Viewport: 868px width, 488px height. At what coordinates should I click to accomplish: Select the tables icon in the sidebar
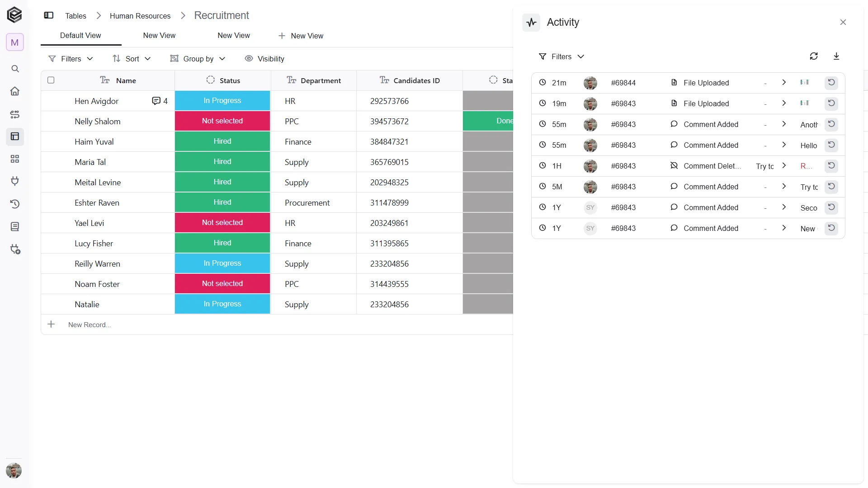coord(15,136)
